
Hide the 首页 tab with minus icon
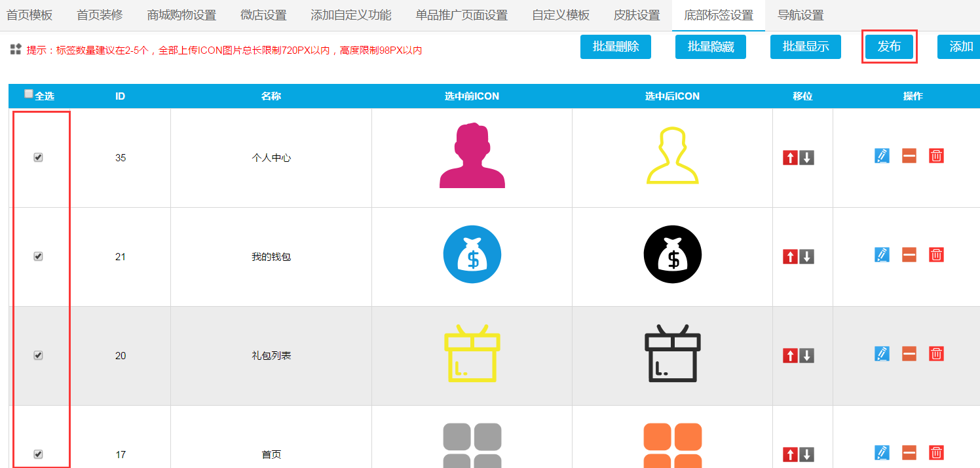909,453
